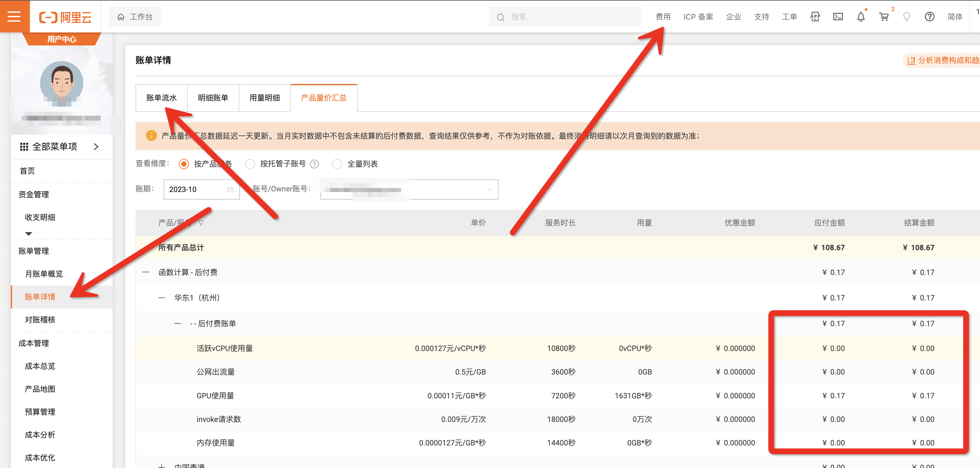This screenshot has height=468, width=980.
Task: Click the user avatar picture
Action: tap(62, 83)
